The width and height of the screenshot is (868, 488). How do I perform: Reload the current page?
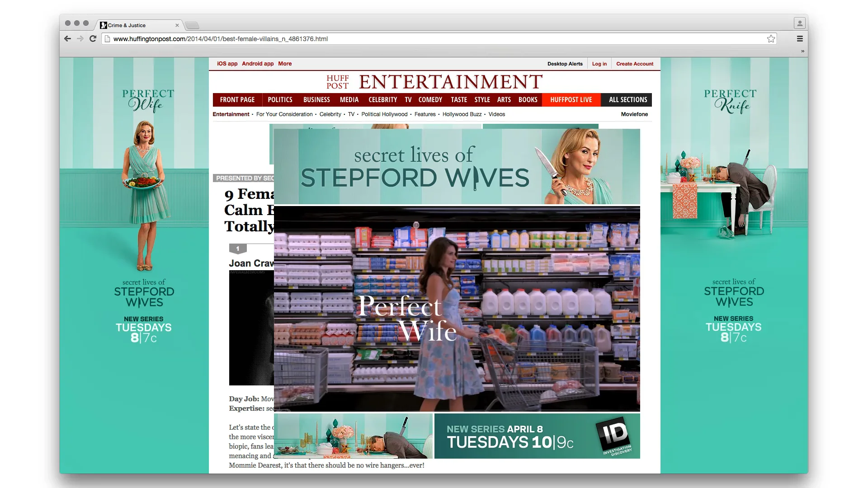(93, 39)
